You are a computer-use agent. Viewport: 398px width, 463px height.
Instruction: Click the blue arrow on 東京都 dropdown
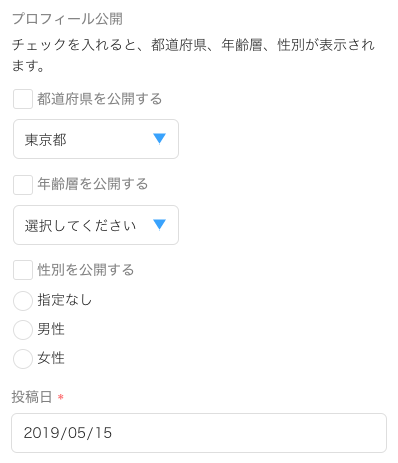(x=159, y=139)
